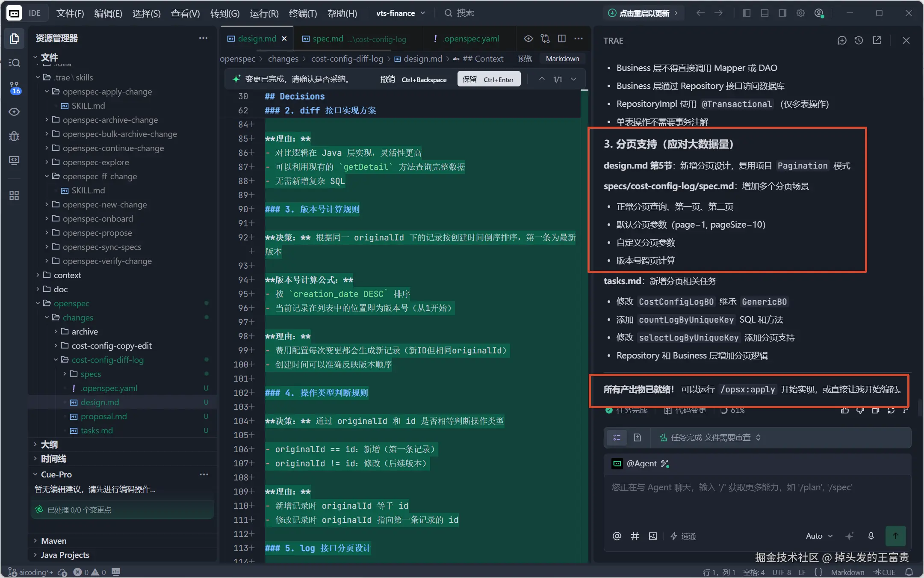Add context with the # icon
Screen dimensions: 924x578
[635, 536]
